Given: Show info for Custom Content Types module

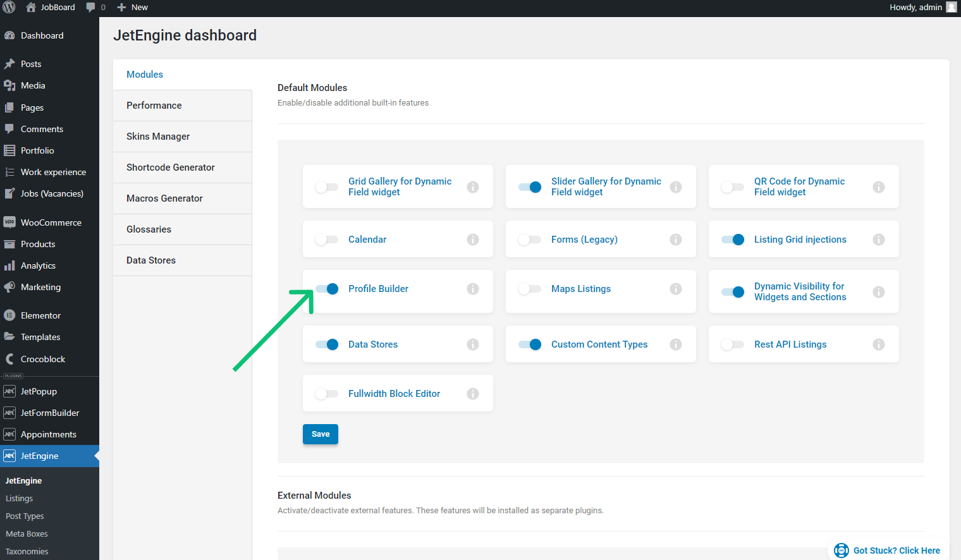Looking at the screenshot, I should [x=676, y=344].
